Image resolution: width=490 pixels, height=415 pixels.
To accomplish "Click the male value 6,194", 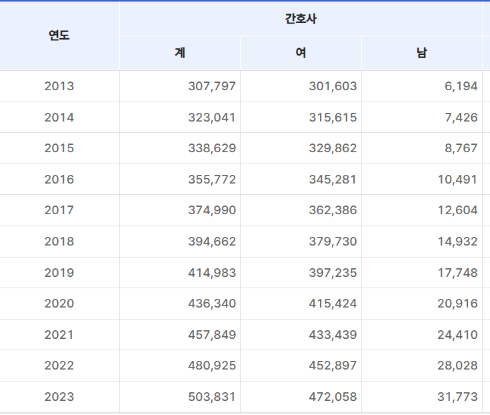I will pos(461,86).
